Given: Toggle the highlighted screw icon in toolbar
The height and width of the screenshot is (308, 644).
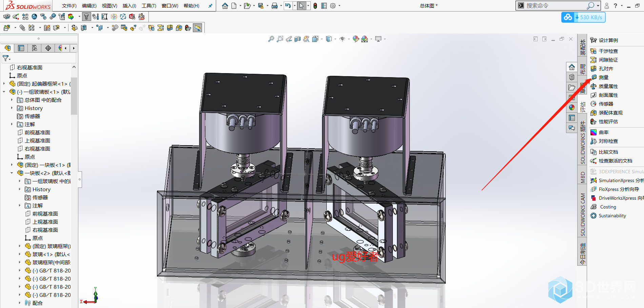Looking at the screenshot, I should tap(86, 17).
